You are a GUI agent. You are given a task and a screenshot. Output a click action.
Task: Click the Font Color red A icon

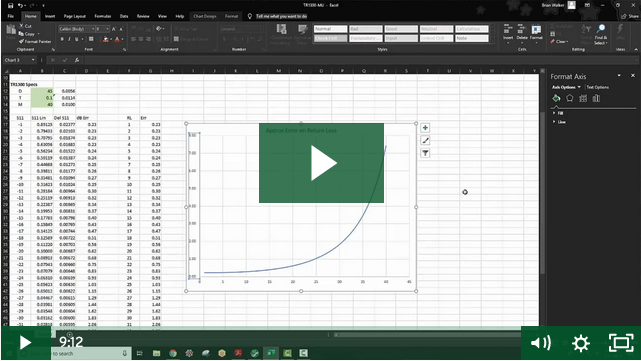[x=117, y=39]
